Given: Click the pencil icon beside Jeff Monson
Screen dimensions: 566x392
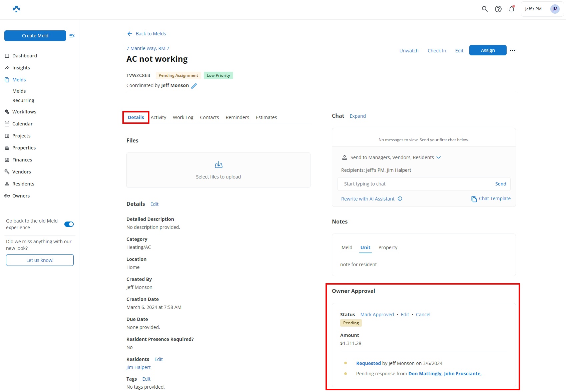Looking at the screenshot, I should (x=194, y=86).
